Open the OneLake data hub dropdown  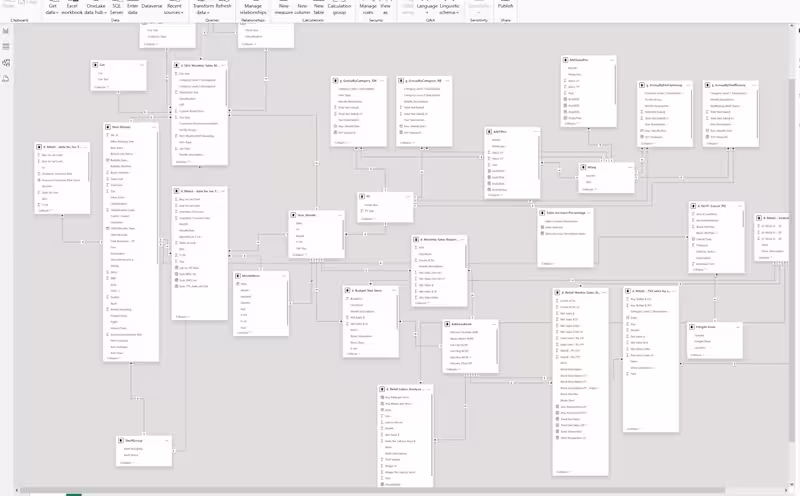(95, 8)
